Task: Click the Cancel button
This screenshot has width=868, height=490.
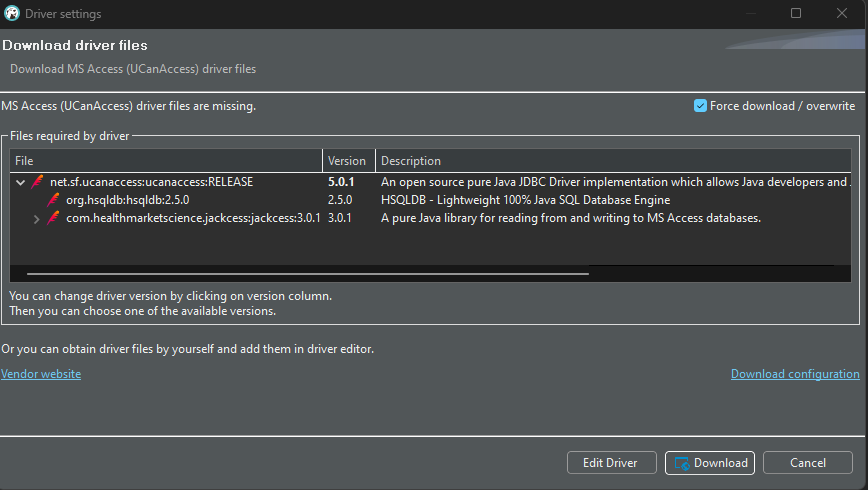Action: click(x=808, y=463)
